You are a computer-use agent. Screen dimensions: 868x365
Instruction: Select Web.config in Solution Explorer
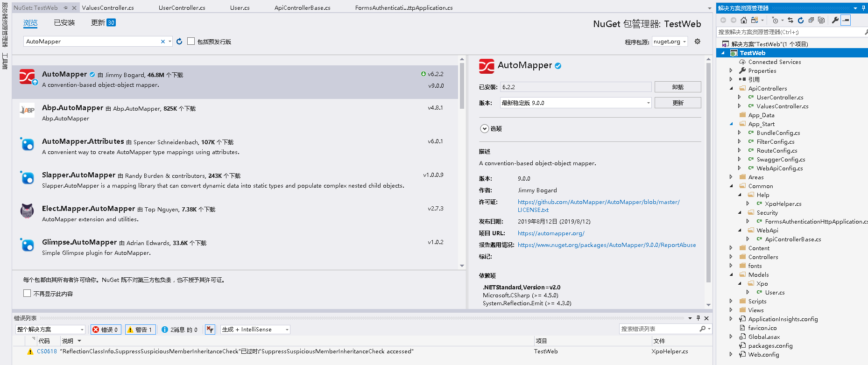tap(763, 355)
